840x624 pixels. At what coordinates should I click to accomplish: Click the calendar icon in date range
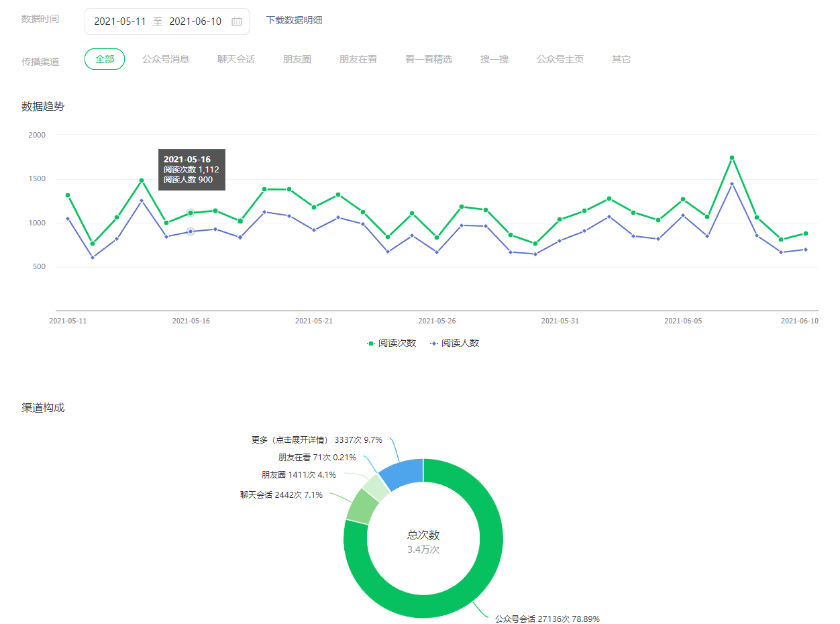[x=236, y=21]
